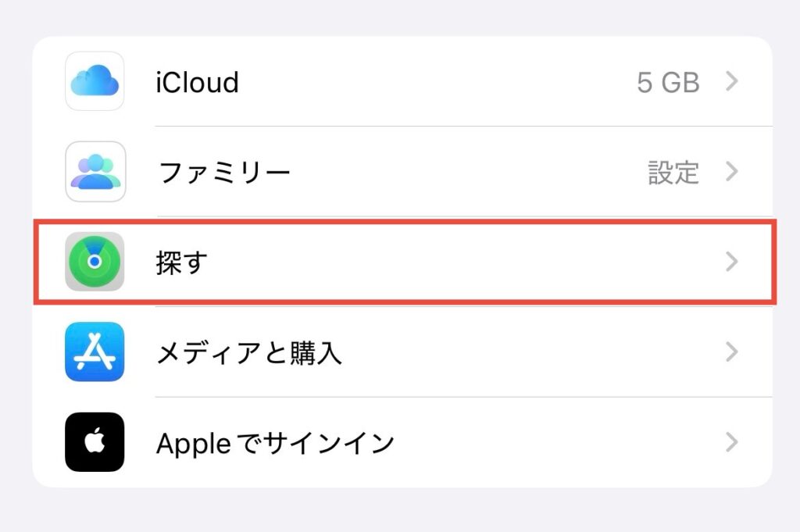Open the iCloud settings label
Image resolution: width=800 pixels, height=532 pixels.
tap(198, 82)
